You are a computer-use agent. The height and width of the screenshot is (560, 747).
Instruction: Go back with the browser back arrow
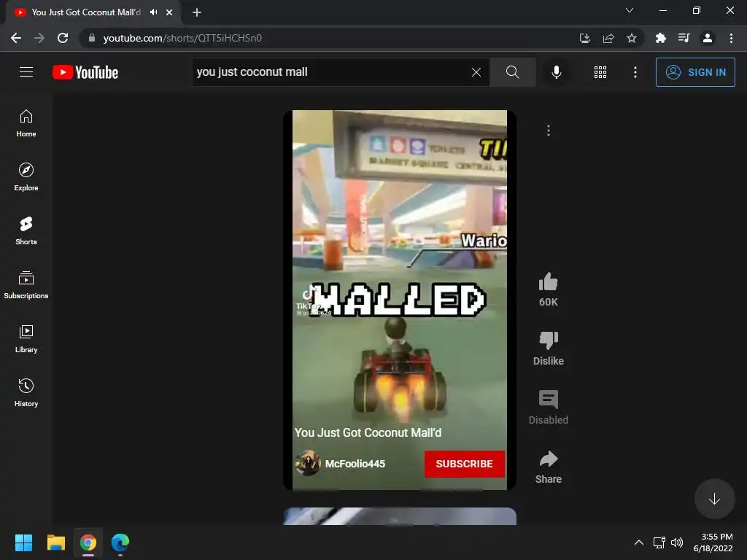(x=16, y=38)
